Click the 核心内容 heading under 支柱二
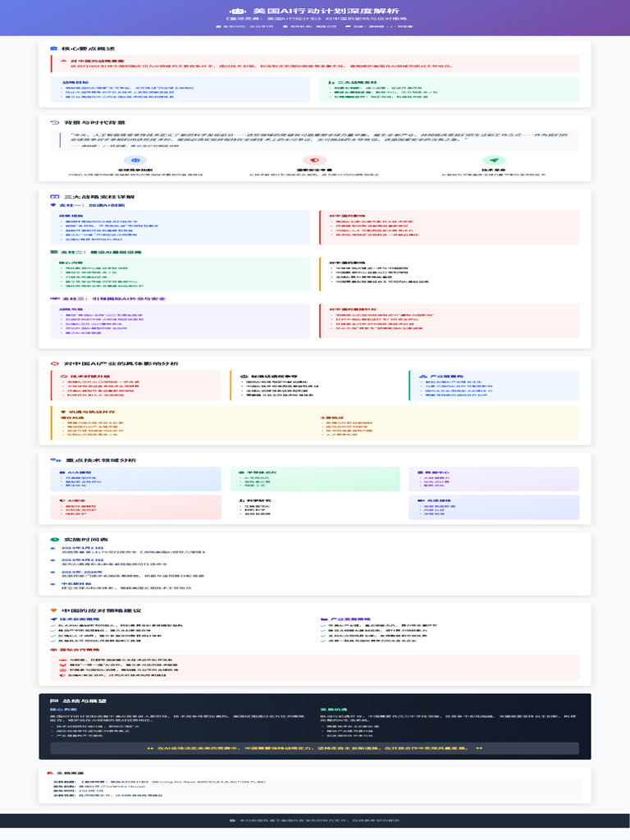630x840 pixels. tap(71, 262)
